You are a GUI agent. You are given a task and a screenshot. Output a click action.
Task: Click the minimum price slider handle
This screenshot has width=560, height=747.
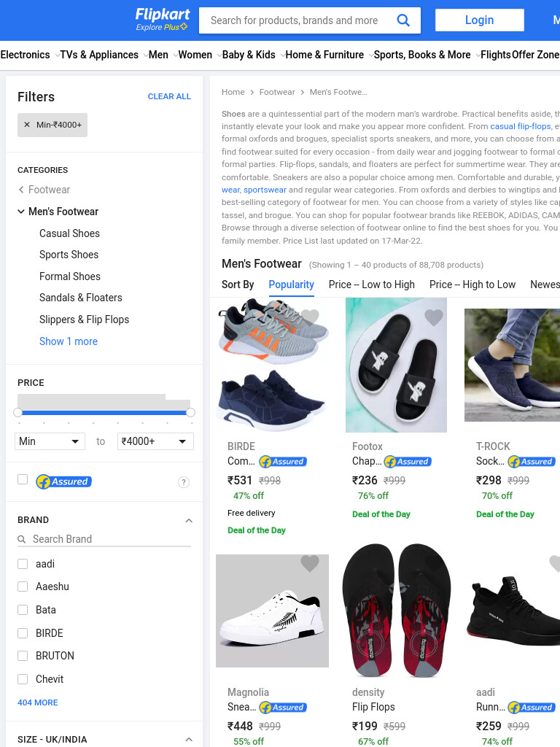coord(17,413)
